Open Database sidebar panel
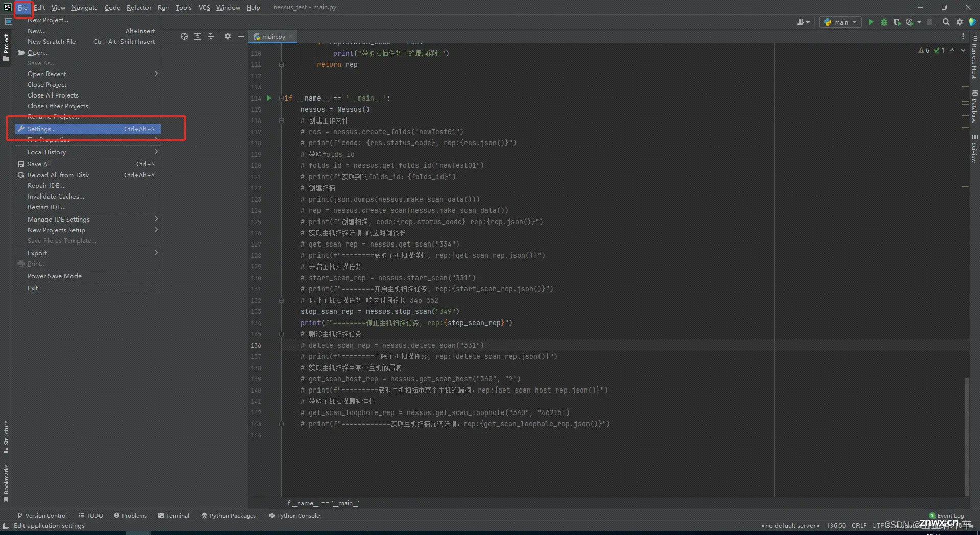Screen dimensions: 980x535 974,107
